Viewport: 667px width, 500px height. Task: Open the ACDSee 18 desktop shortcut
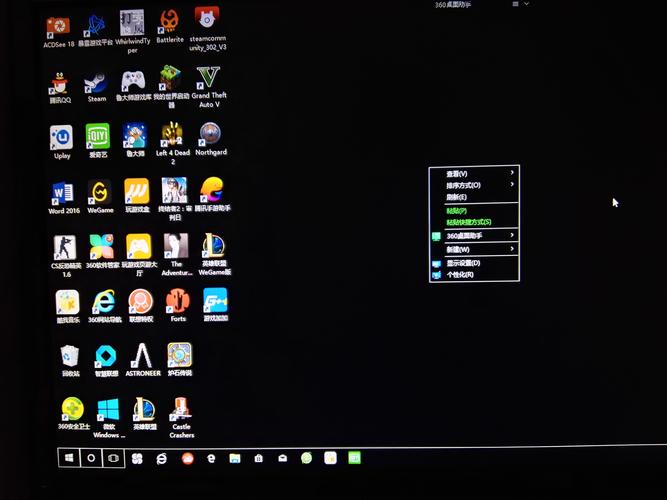[x=58, y=32]
